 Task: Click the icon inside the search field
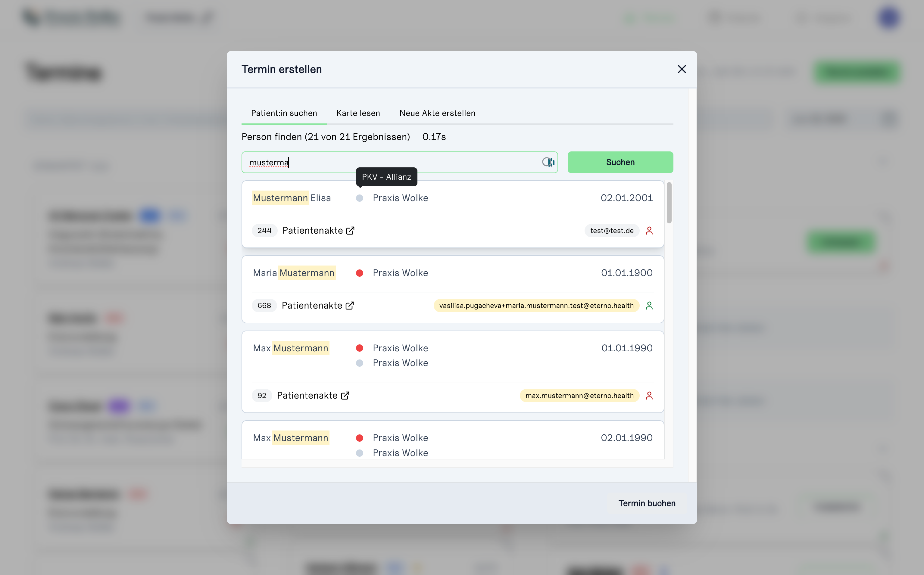(548, 162)
